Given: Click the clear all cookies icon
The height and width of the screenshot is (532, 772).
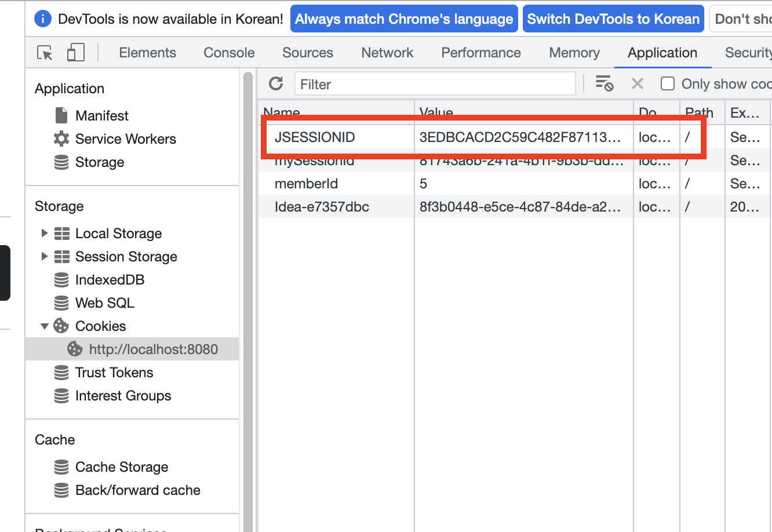Looking at the screenshot, I should click(605, 83).
